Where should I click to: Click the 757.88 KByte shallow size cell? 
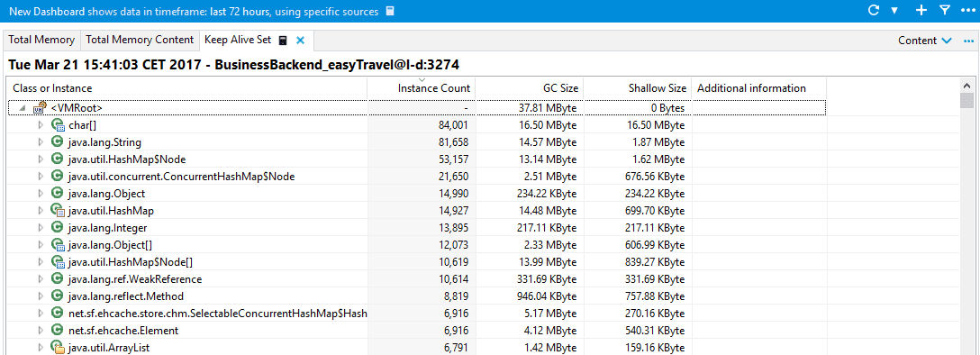coord(654,296)
